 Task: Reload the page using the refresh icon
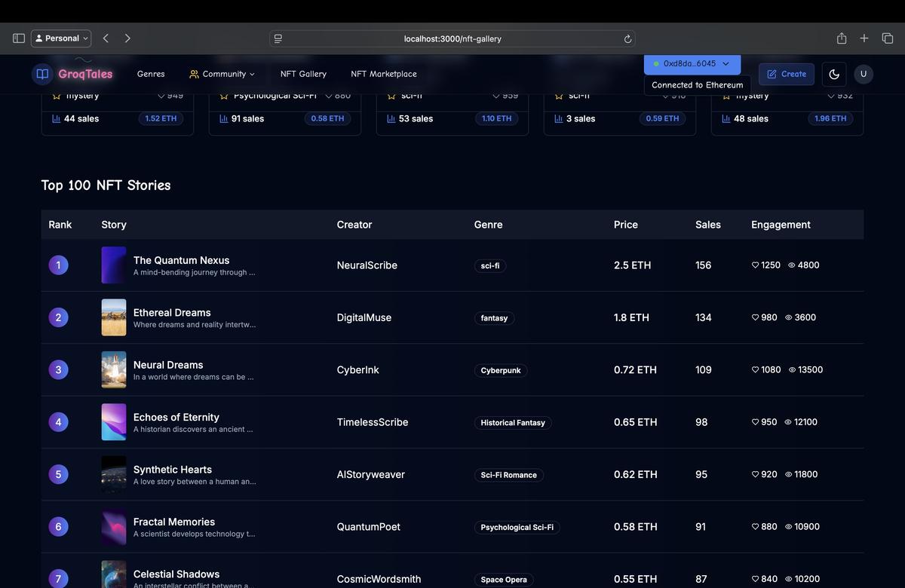point(627,38)
